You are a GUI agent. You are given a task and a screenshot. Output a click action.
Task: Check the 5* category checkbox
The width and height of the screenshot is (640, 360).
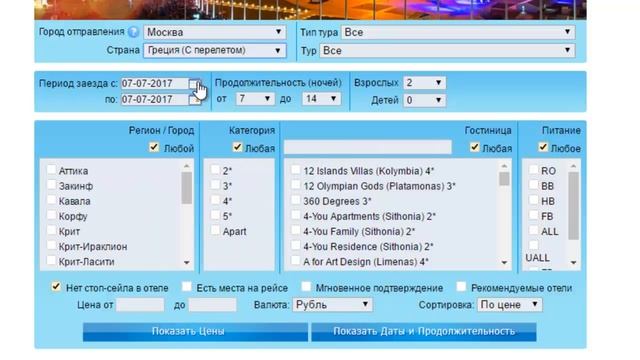(x=215, y=215)
